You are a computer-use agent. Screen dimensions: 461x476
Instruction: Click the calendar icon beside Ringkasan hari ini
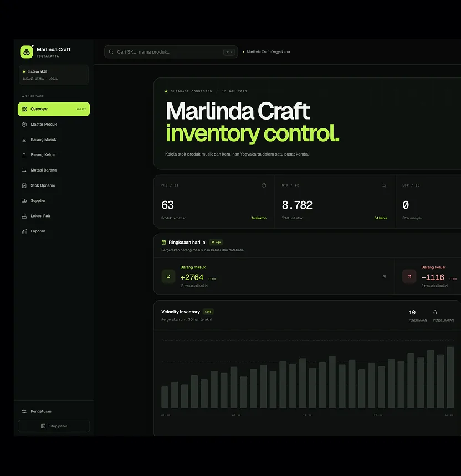(164, 242)
